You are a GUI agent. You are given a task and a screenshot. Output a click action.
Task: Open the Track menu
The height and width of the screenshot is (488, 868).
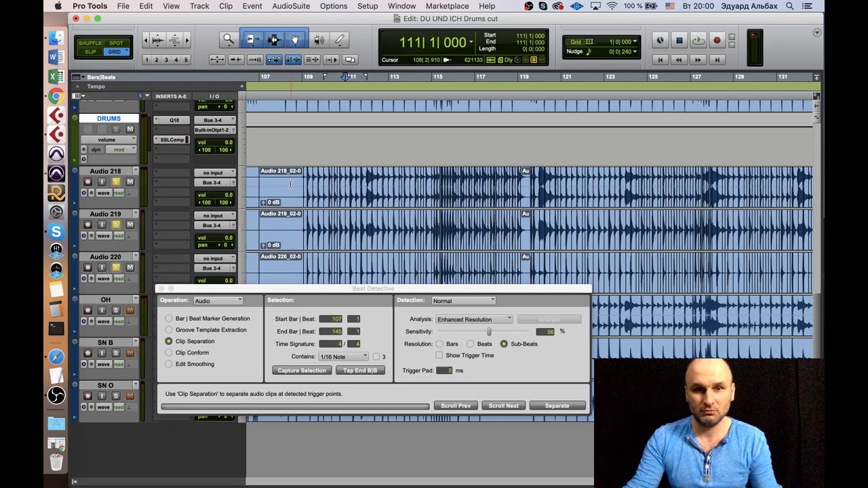199,6
